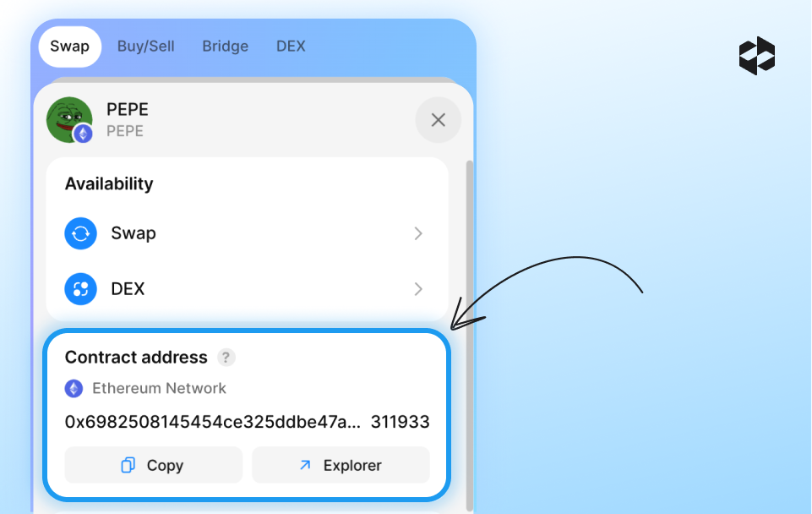The width and height of the screenshot is (812, 514).
Task: Select the DEX row under Availability
Action: pyautogui.click(x=247, y=289)
